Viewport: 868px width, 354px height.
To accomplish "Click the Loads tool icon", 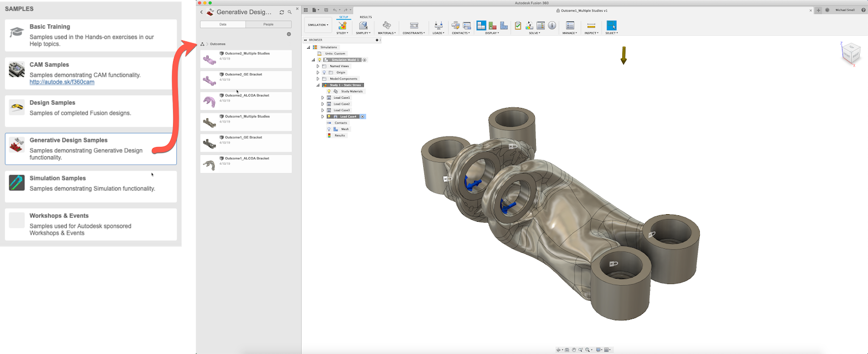I will 438,25.
